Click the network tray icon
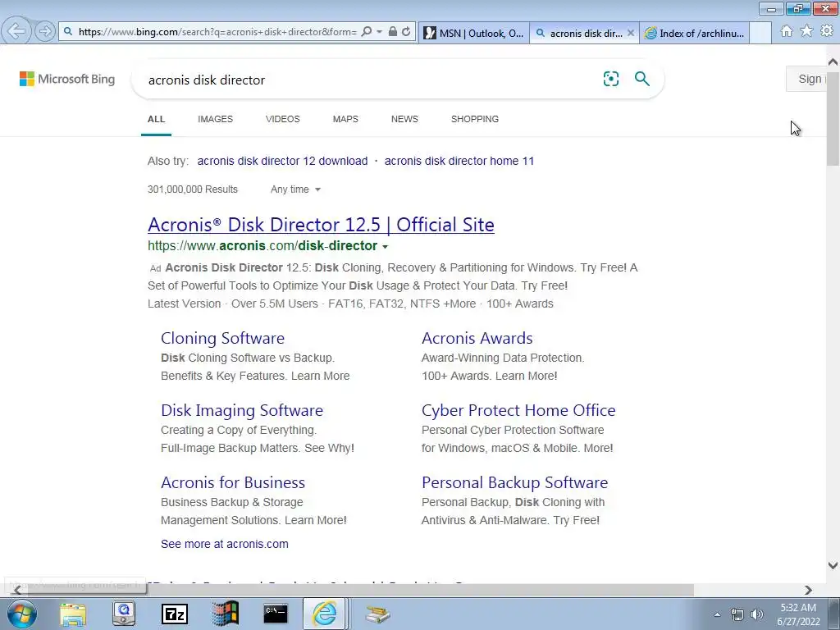This screenshot has height=630, width=840. 737,614
